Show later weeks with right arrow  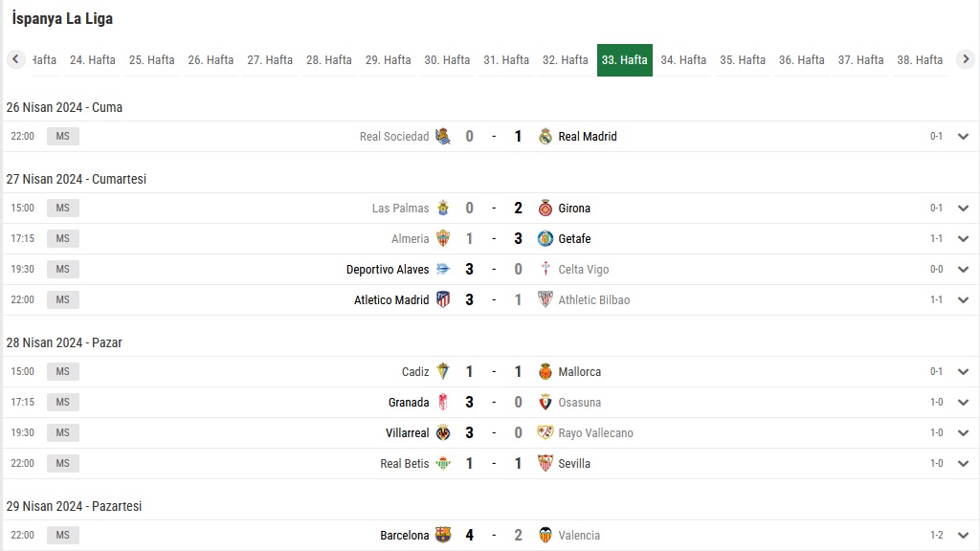coord(966,59)
